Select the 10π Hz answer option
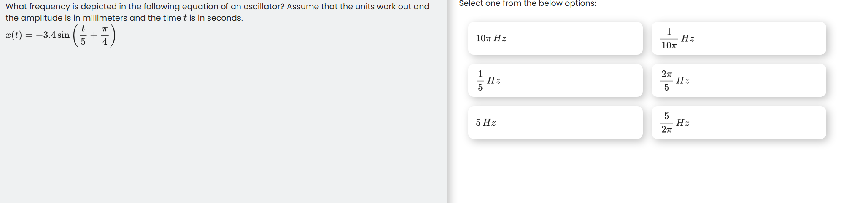Viewport: 868px width, 203px height. (555, 38)
